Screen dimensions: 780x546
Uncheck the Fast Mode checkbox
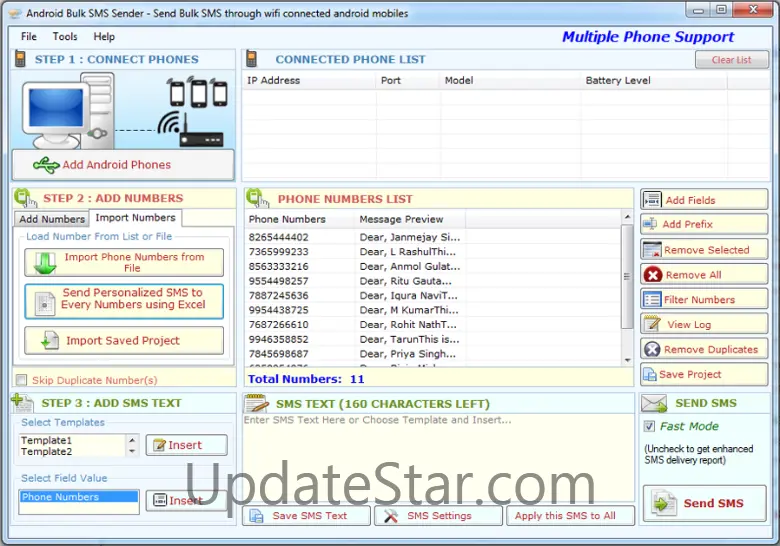pyautogui.click(x=649, y=426)
